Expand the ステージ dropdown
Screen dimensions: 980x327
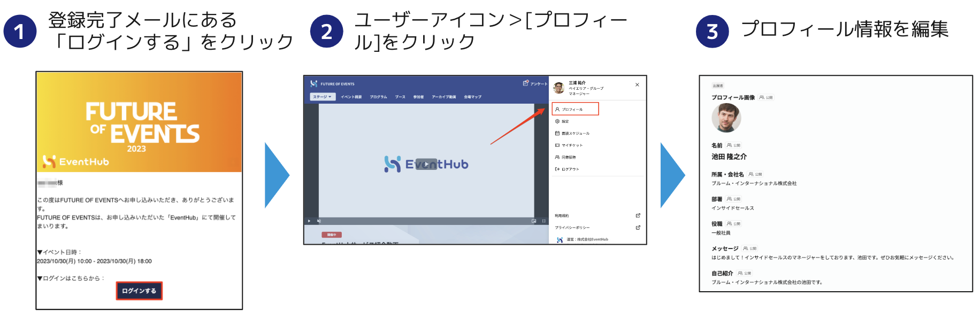[x=323, y=97]
